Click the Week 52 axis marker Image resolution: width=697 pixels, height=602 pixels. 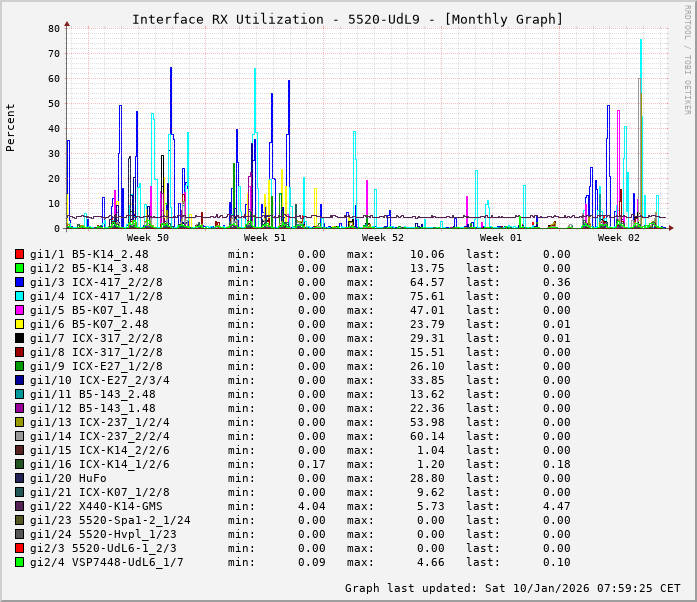point(383,238)
